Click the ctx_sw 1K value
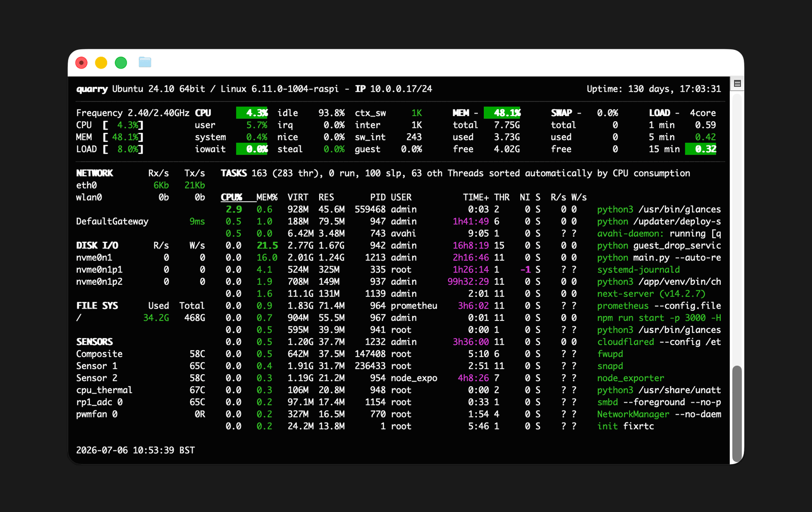Screen dimensions: 812x512 point(416,113)
